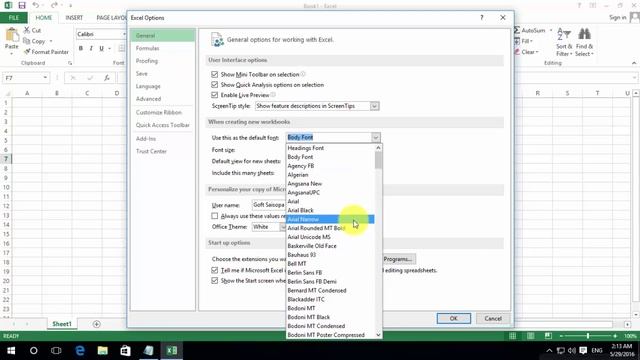Open Sort & Filter icon
640x360 pixels.
564,34
